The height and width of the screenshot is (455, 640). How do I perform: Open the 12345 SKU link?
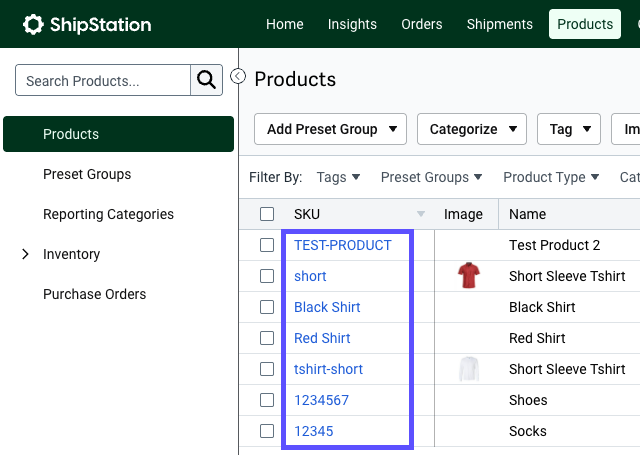click(313, 431)
